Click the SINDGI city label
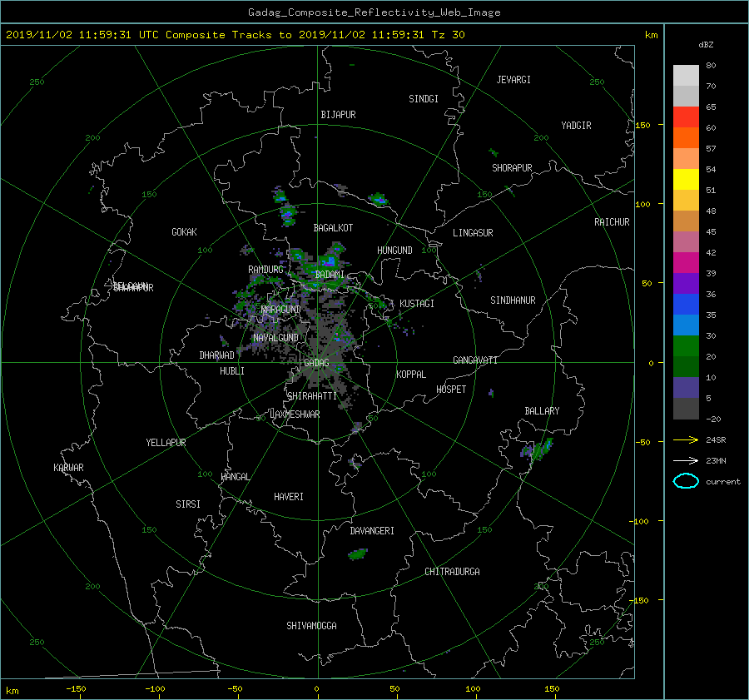 point(424,99)
